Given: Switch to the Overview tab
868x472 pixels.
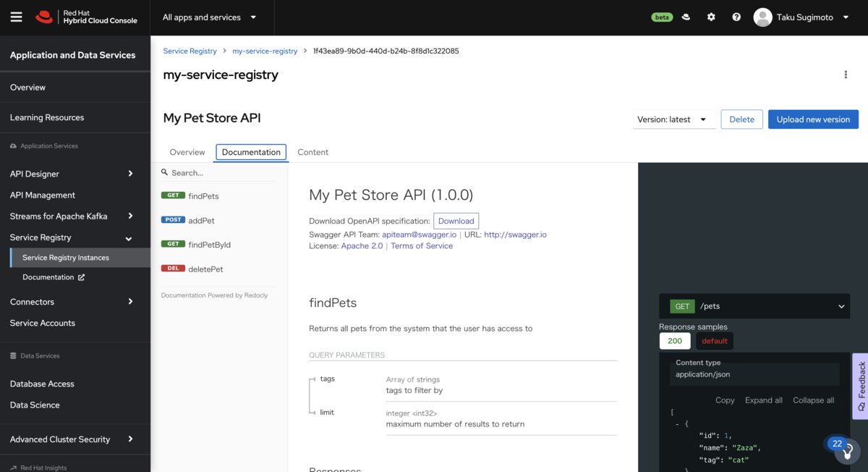Looking at the screenshot, I should (x=187, y=152).
